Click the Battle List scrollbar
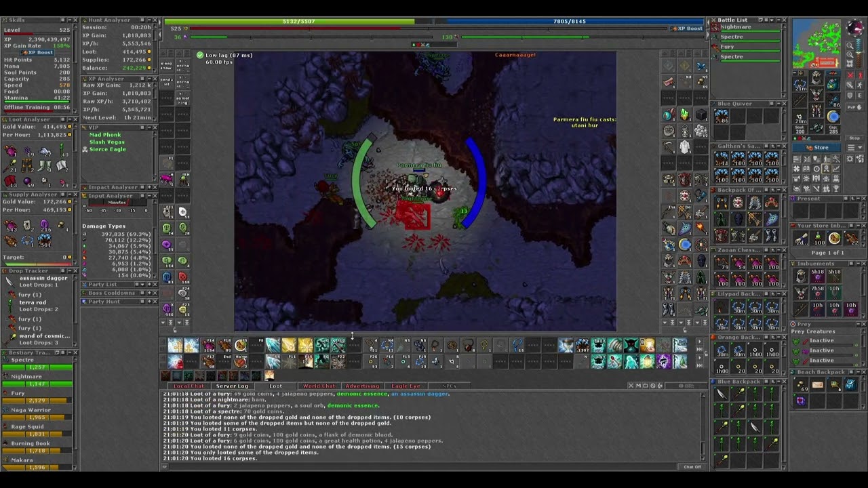The image size is (868, 488). pyautogui.click(x=785, y=61)
